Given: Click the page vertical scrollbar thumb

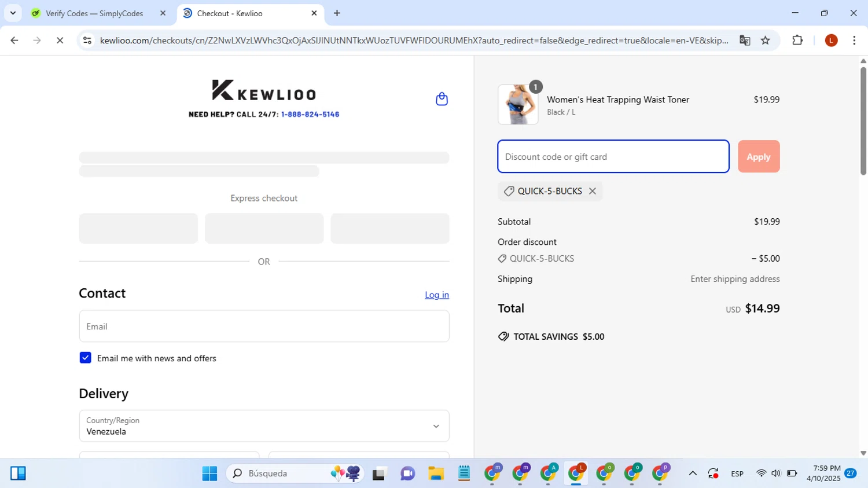Looking at the screenshot, I should coord(863,120).
